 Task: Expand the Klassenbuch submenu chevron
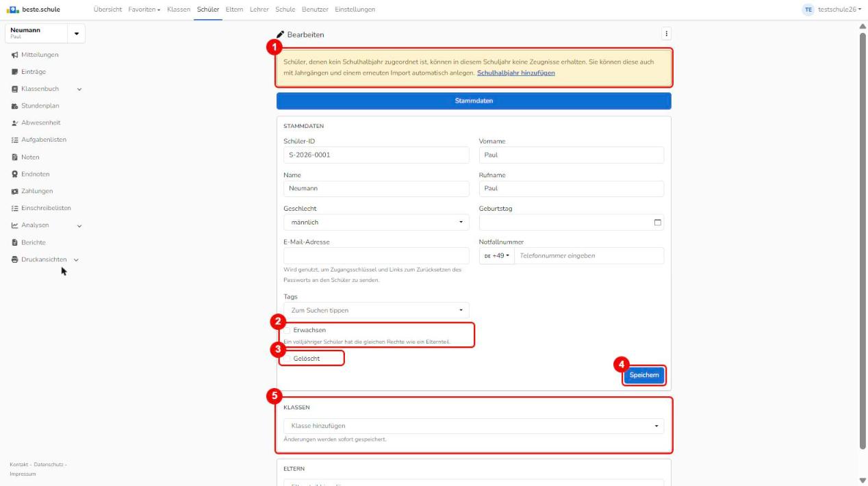pyautogui.click(x=79, y=89)
